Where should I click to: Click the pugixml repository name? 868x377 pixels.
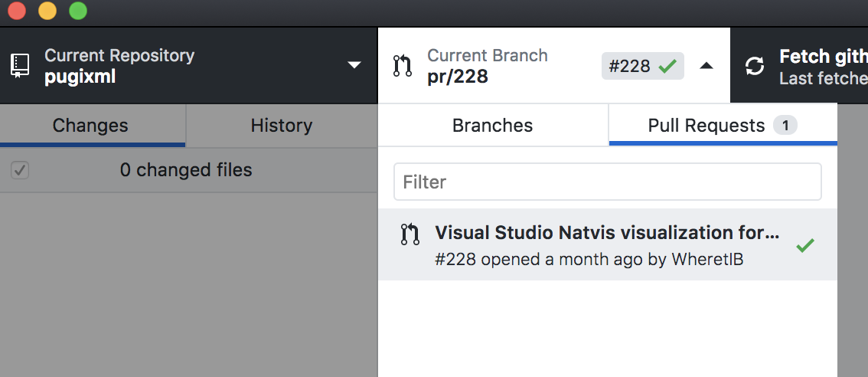(x=80, y=77)
